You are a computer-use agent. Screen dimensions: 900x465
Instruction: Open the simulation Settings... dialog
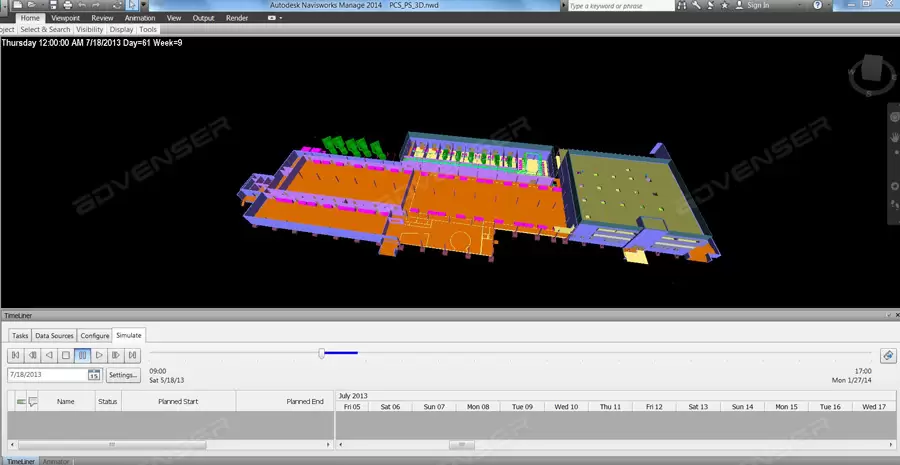point(123,375)
